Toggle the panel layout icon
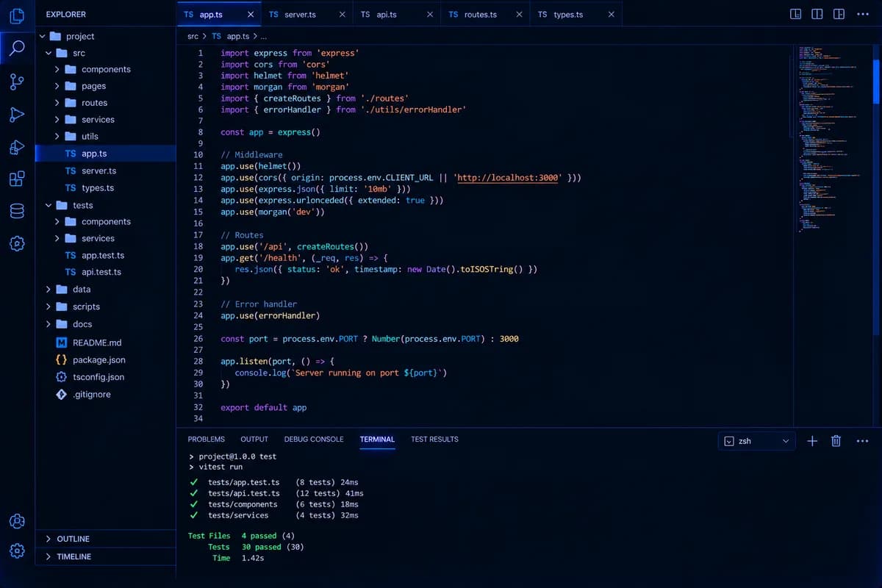The height and width of the screenshot is (588, 882). point(817,14)
